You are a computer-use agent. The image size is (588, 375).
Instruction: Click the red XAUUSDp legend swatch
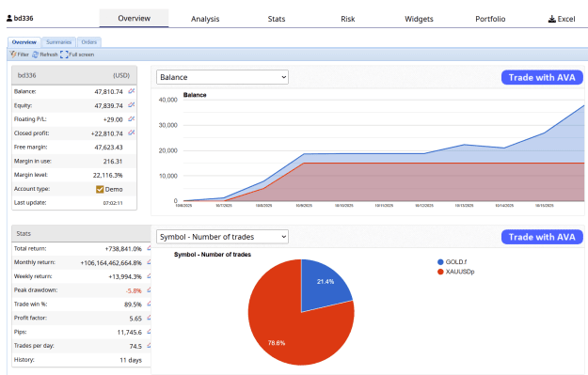[440, 272]
